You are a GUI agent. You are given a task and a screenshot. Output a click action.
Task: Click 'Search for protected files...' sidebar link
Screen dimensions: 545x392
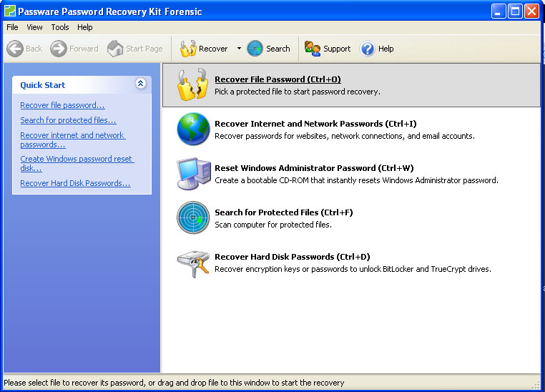[x=68, y=120]
